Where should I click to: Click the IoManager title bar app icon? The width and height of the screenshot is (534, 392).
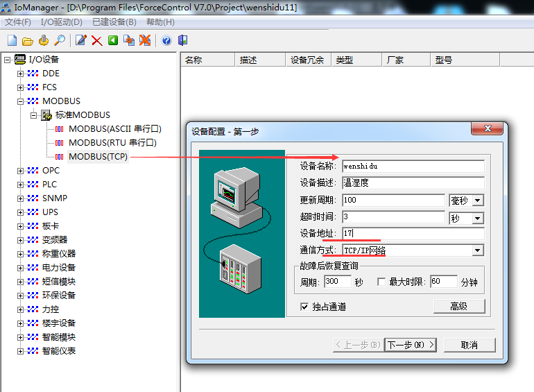tap(6, 7)
